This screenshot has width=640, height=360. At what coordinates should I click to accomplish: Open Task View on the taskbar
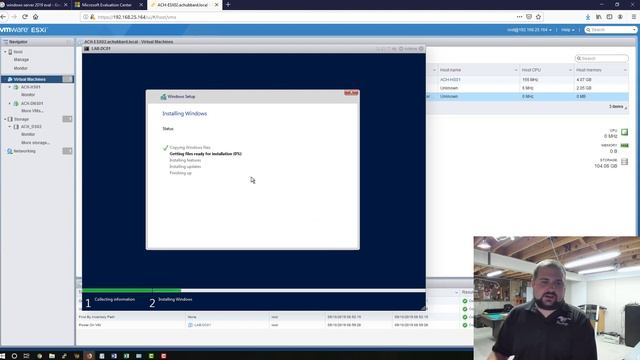pos(27,356)
